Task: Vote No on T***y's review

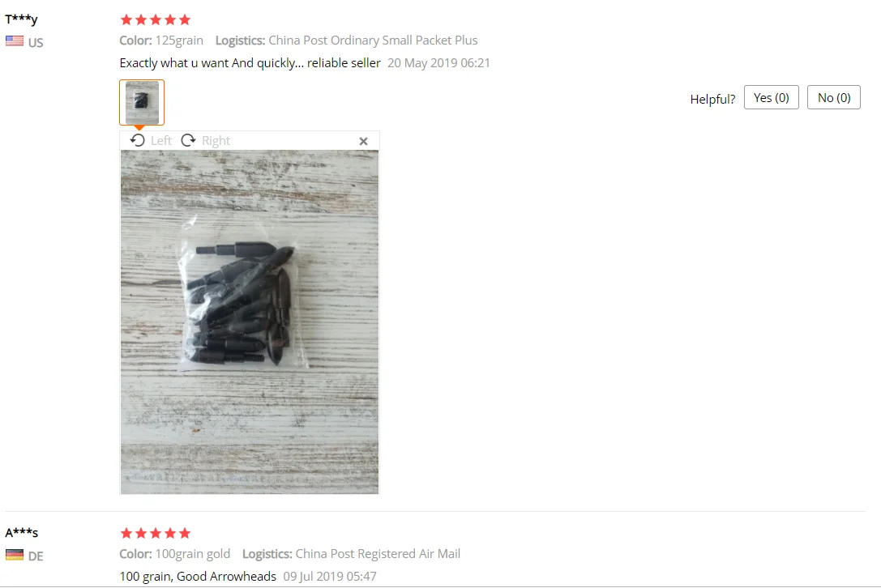Action: 834,98
